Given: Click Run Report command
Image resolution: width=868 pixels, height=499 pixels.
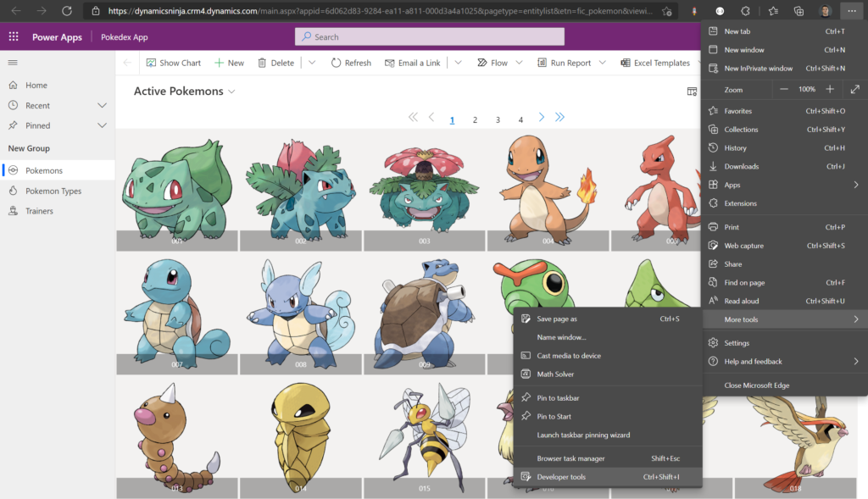Looking at the screenshot, I should click(x=564, y=63).
